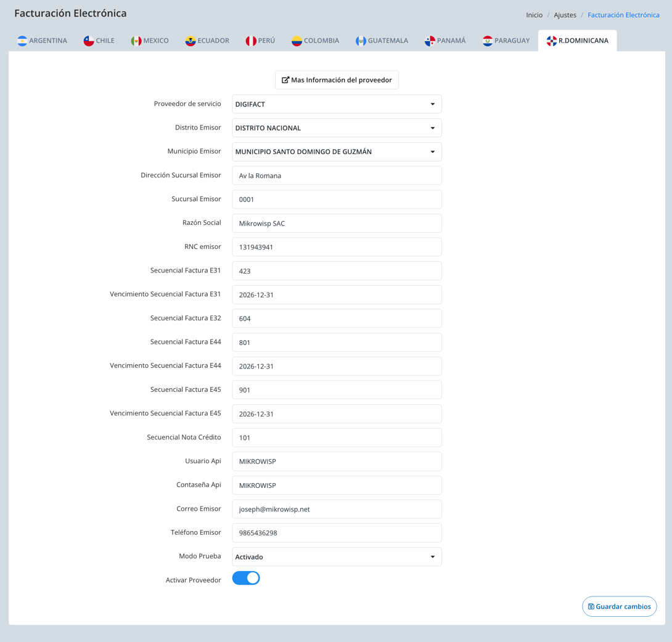
Task: Click the Argentina flag icon
Action: click(x=22, y=41)
